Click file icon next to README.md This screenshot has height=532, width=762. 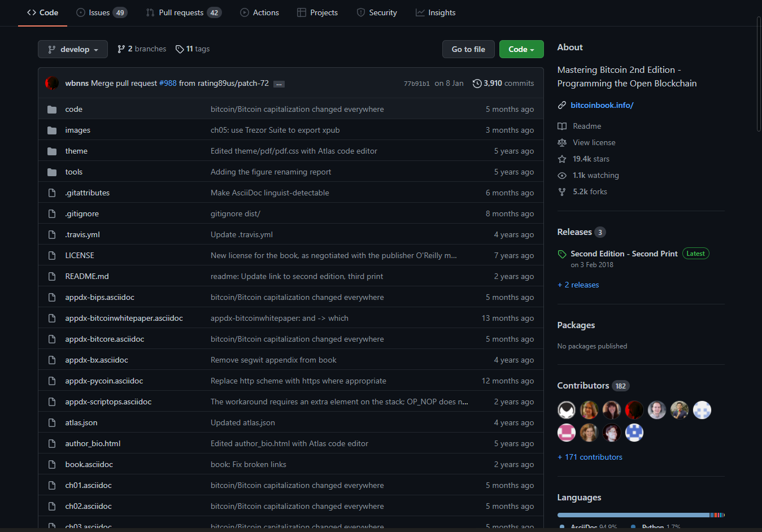point(52,277)
